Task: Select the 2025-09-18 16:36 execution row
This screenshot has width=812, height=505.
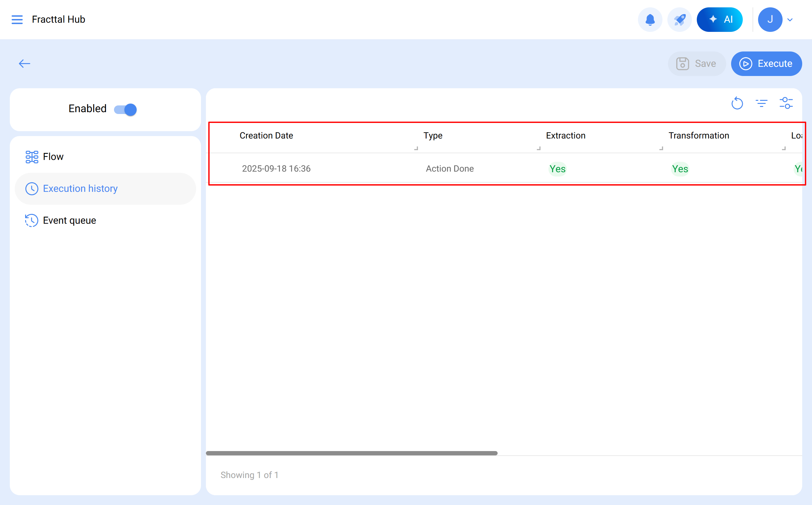Action: click(276, 169)
